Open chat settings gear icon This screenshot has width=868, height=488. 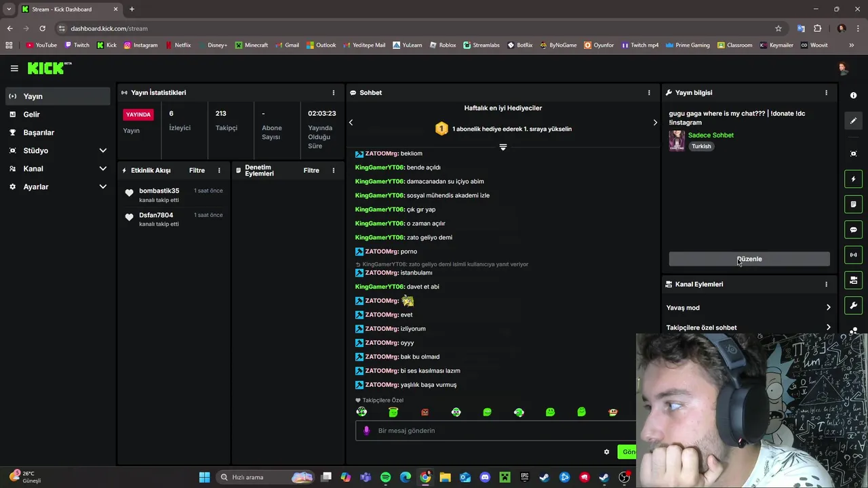click(606, 452)
